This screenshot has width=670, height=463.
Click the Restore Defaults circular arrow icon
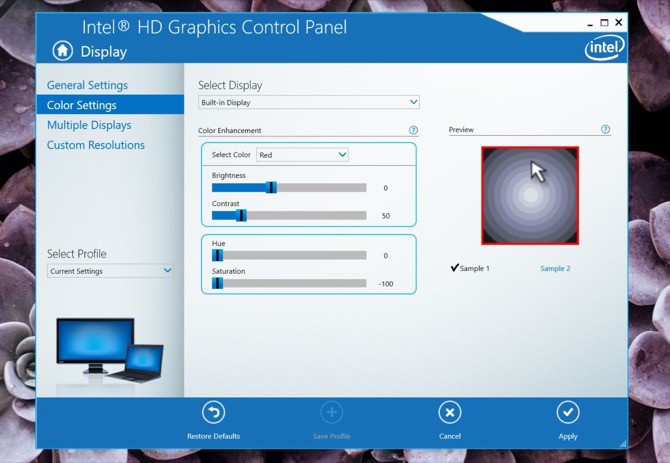213,413
